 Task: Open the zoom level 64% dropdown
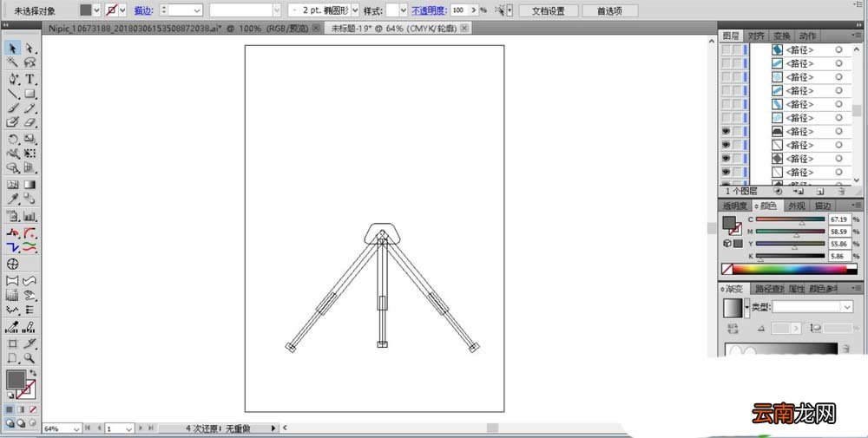(x=76, y=428)
